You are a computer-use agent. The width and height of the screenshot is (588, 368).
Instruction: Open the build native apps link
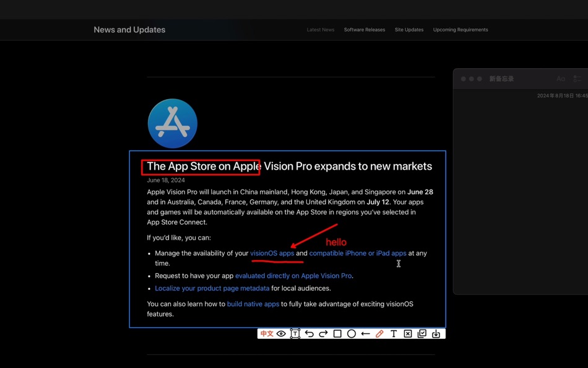[253, 304]
